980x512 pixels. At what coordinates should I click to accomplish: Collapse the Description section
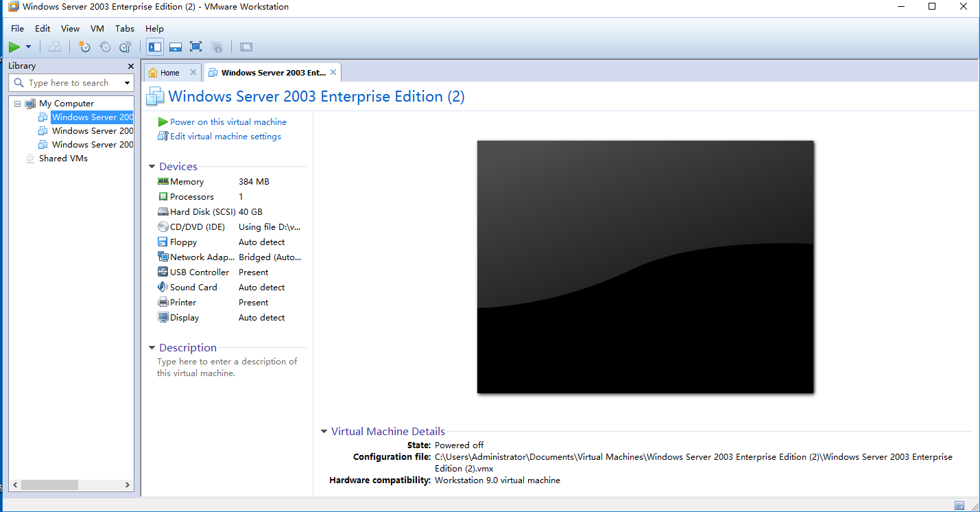152,348
